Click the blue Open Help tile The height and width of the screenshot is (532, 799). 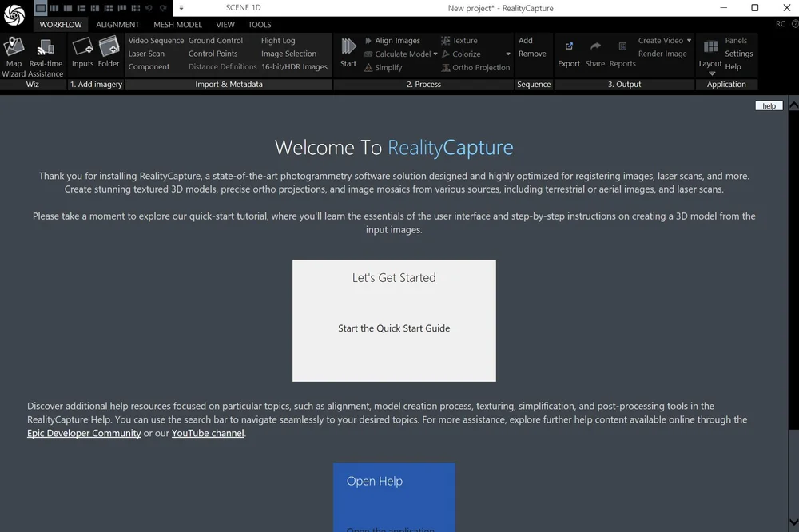point(394,498)
